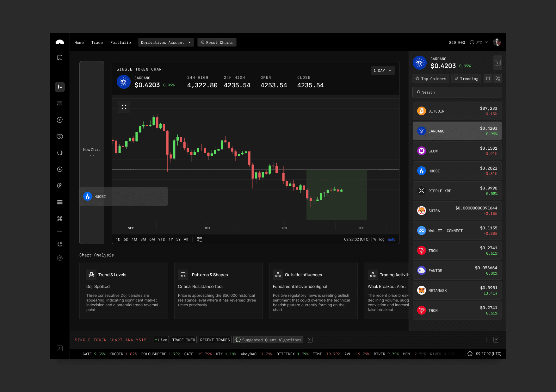Collapse bottom panel with down-arrow icon

pyautogui.click(x=496, y=340)
